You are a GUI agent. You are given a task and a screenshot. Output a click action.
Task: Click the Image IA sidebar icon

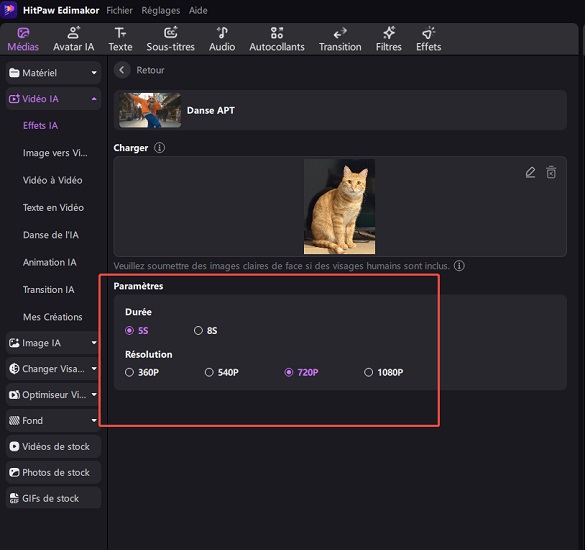(14, 343)
